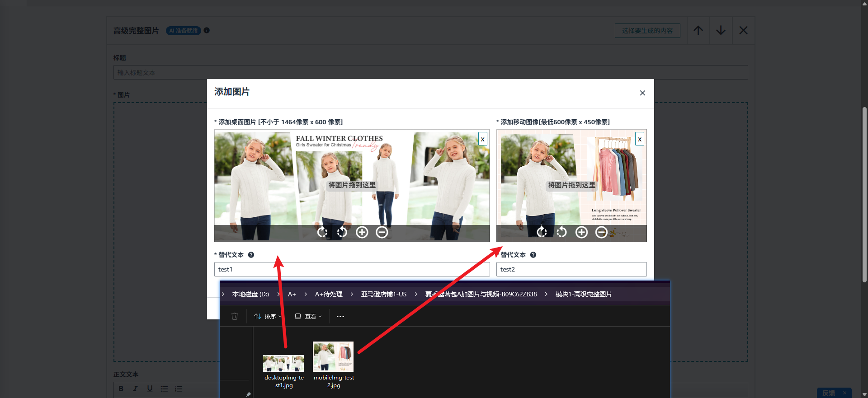Toggle italic in the 正文文本 editor
Viewport: 868px width, 398px height.
[135, 389]
